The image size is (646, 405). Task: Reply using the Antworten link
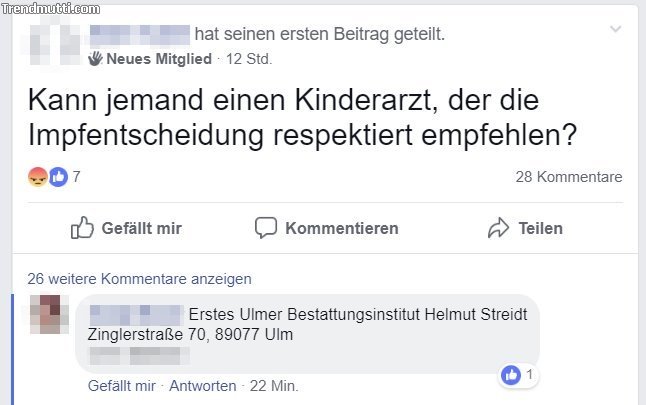pos(203,386)
